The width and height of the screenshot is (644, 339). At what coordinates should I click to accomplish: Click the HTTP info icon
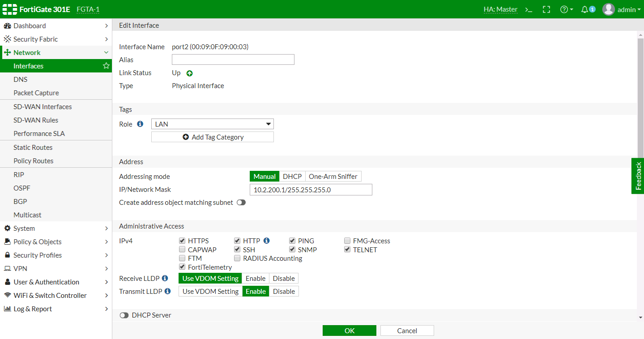pyautogui.click(x=267, y=241)
